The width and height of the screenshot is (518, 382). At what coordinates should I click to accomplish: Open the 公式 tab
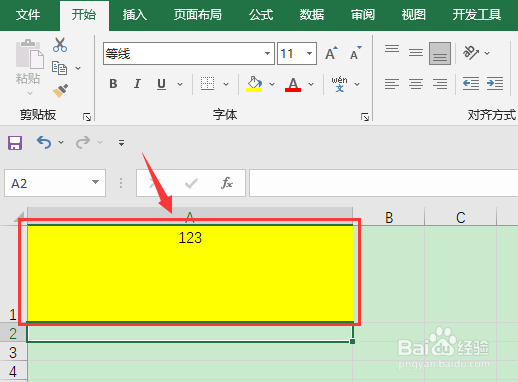pos(261,15)
